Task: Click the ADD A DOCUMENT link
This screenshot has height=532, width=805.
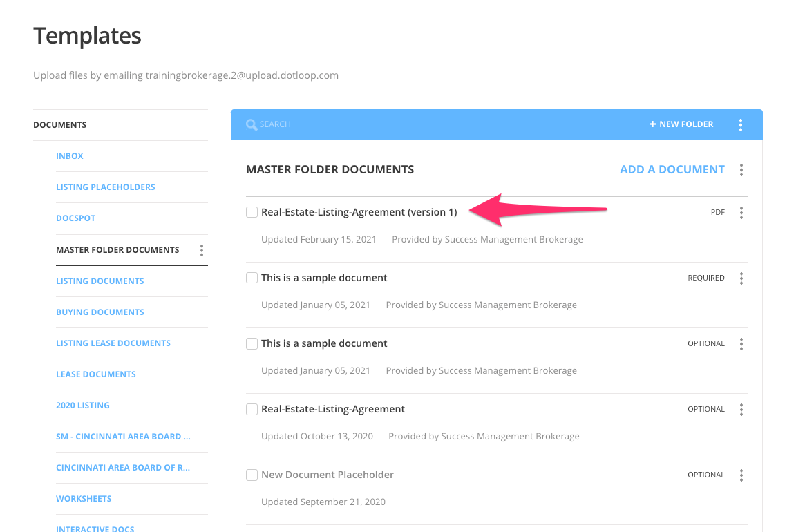Action: tap(672, 169)
